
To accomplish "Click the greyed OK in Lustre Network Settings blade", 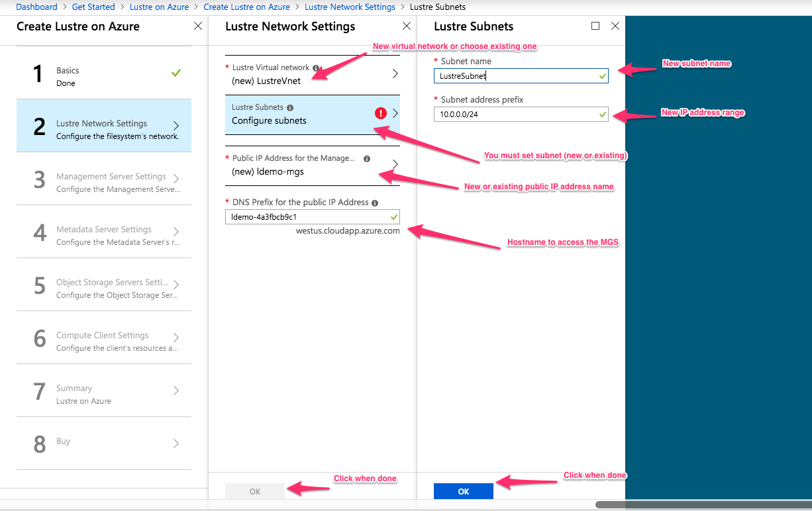I will point(255,491).
